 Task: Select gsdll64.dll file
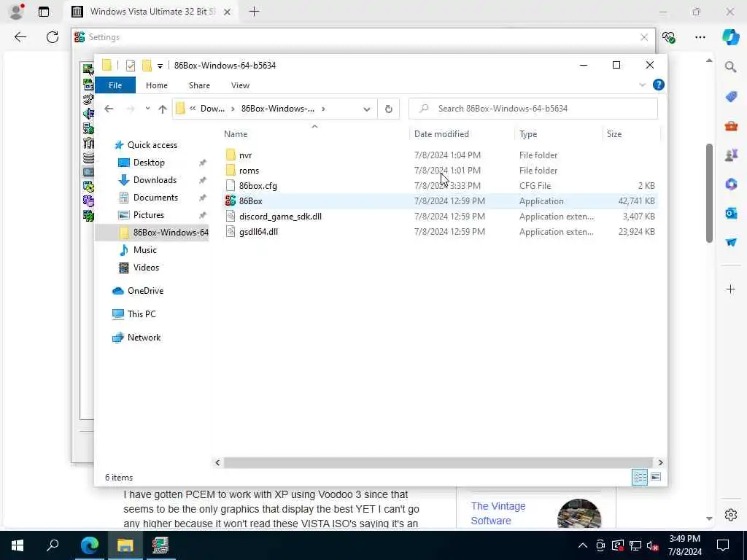click(258, 231)
